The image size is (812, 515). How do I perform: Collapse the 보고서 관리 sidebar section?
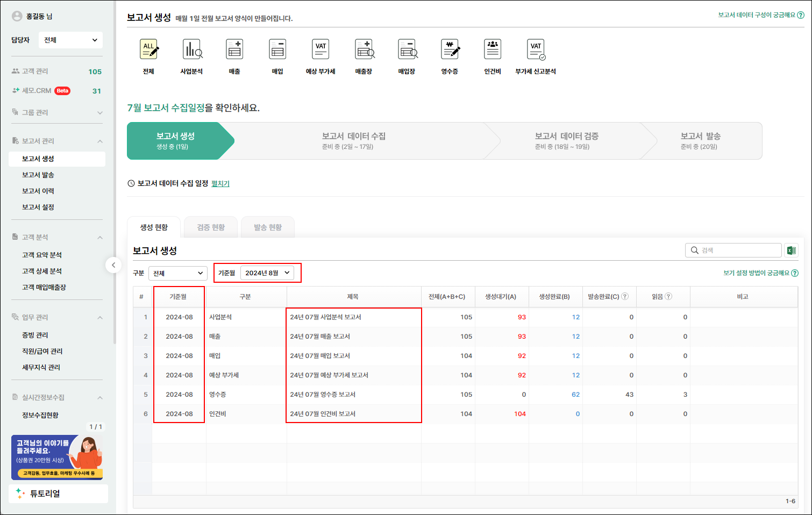tap(100, 141)
